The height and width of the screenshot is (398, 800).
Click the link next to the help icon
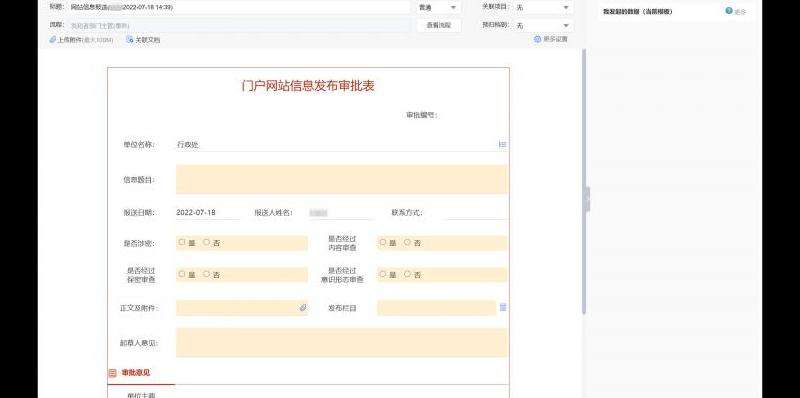click(x=740, y=12)
